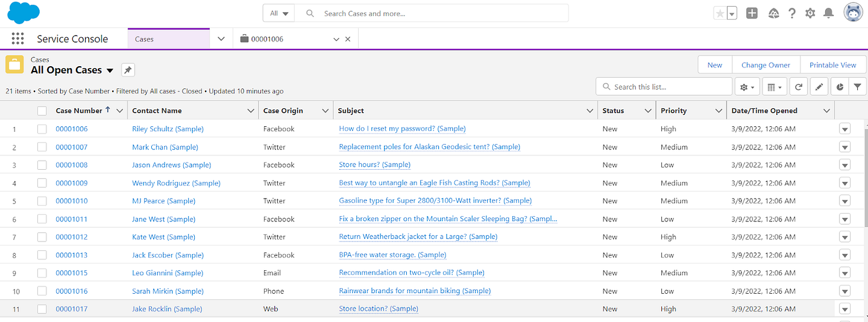Open Priority column menu chevron
The width and height of the screenshot is (868, 322).
(x=719, y=111)
